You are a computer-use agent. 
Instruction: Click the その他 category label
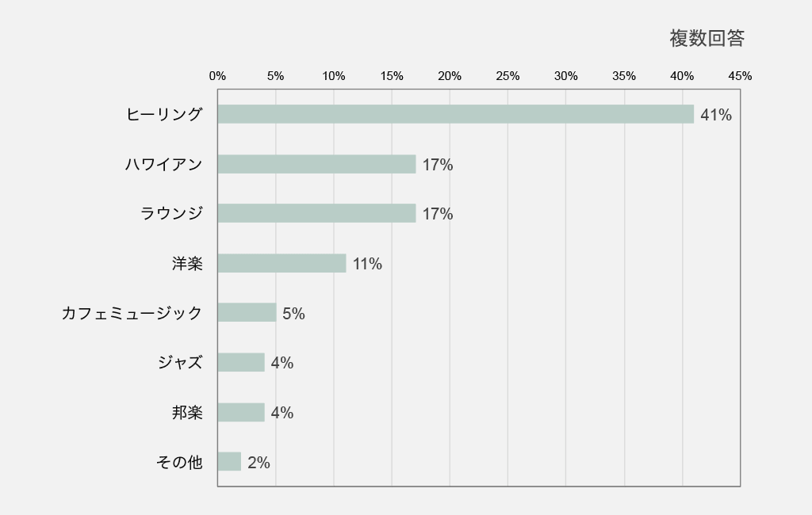(179, 462)
